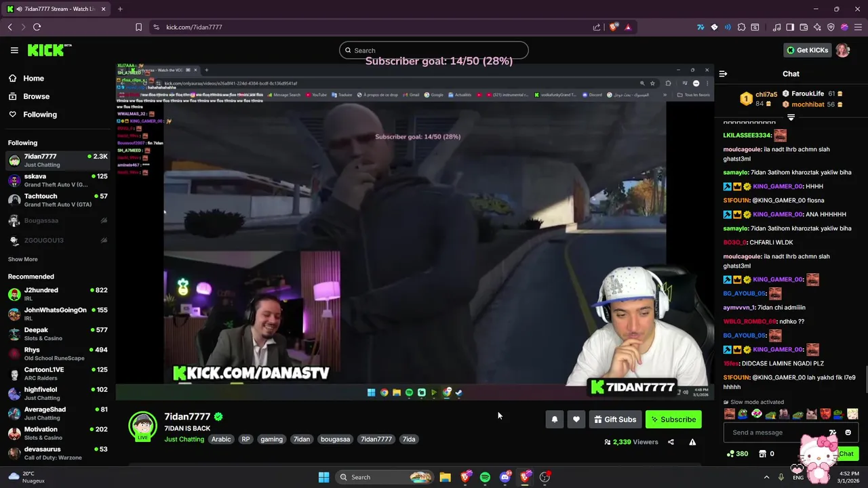Collapse the chat panel arrow icon
868x488 pixels.
tap(723, 74)
